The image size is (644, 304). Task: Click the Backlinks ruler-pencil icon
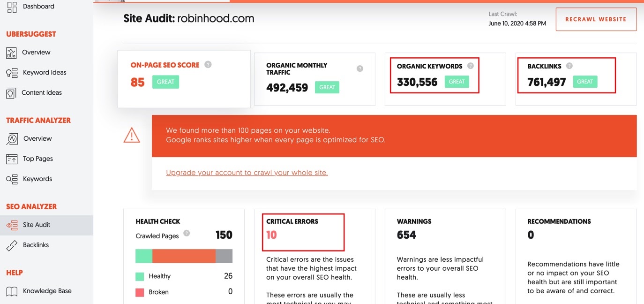[12, 245]
